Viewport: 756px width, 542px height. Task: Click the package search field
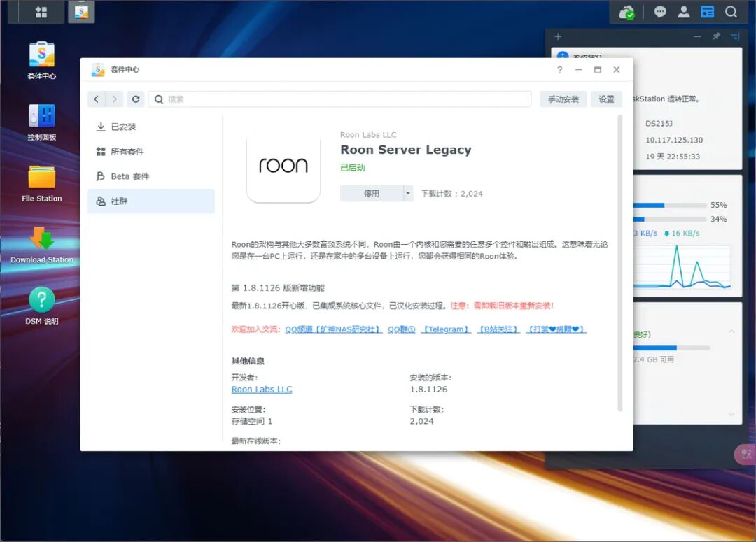tap(340, 99)
